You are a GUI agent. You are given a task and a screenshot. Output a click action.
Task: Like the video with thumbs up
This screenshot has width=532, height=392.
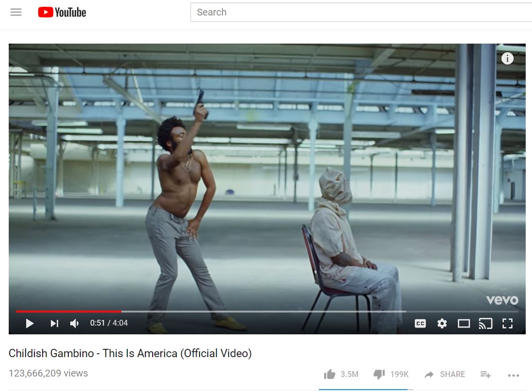tap(329, 374)
